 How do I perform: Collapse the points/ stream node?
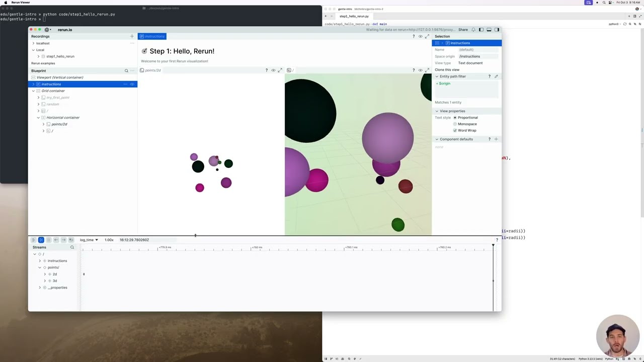(40, 267)
